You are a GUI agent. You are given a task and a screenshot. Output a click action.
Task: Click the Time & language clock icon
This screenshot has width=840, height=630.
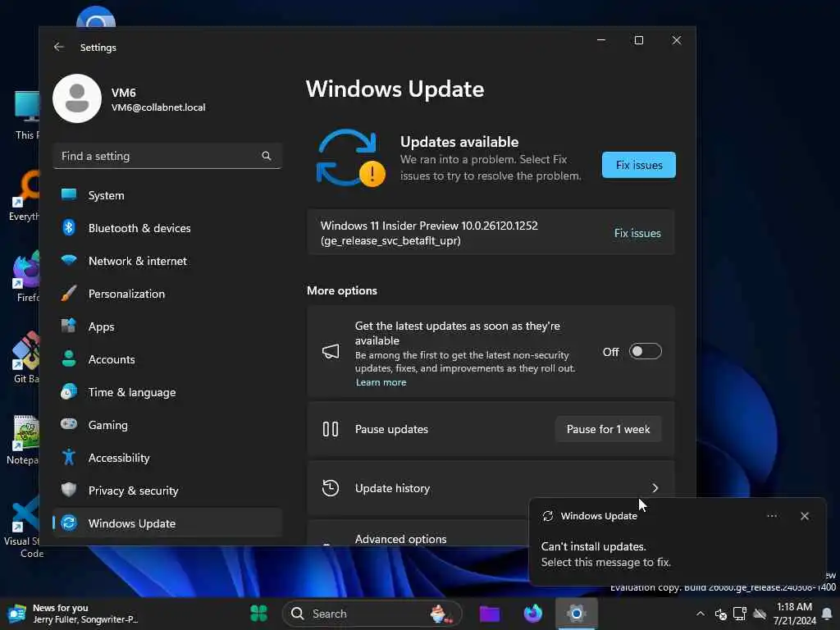(69, 391)
